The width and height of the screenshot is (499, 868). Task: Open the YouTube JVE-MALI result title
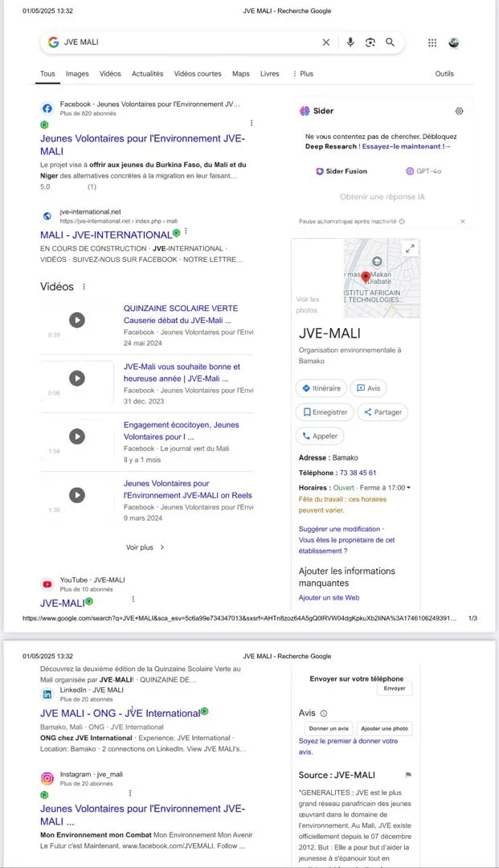coord(63,603)
